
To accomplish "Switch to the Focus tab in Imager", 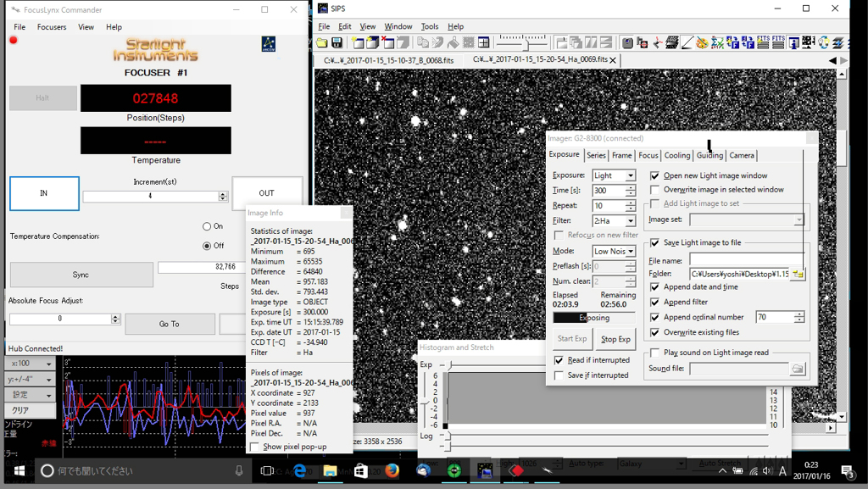I will click(648, 155).
